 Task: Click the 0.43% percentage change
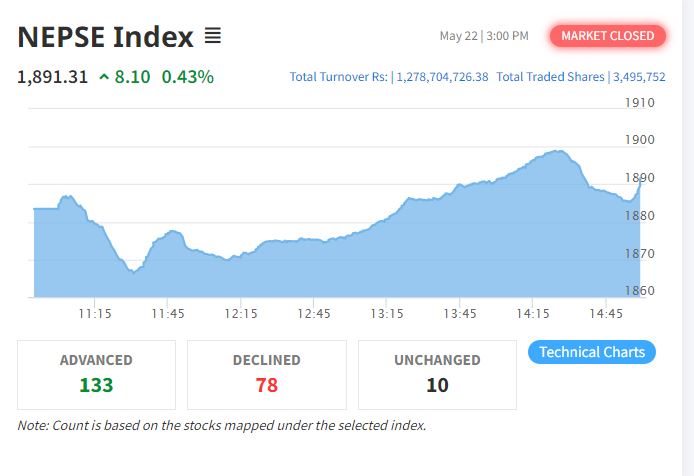point(188,77)
